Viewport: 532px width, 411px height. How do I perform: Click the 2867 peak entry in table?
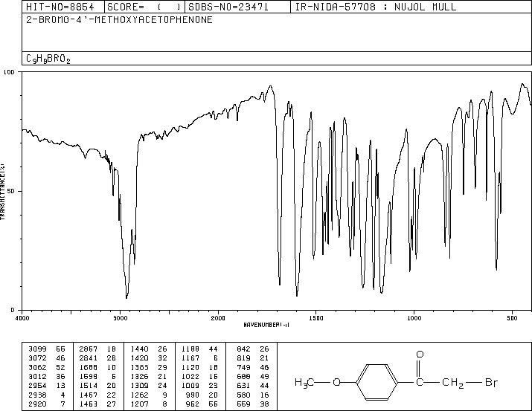pyautogui.click(x=97, y=349)
